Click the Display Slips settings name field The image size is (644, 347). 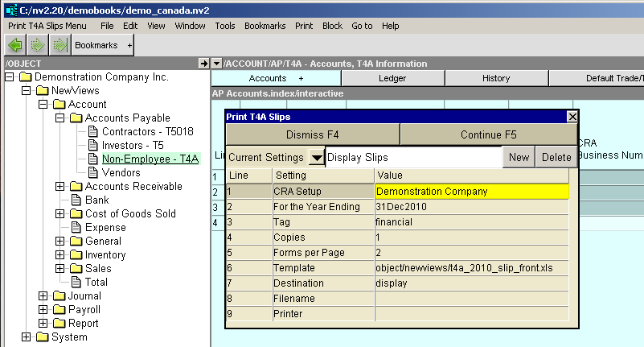(x=413, y=157)
